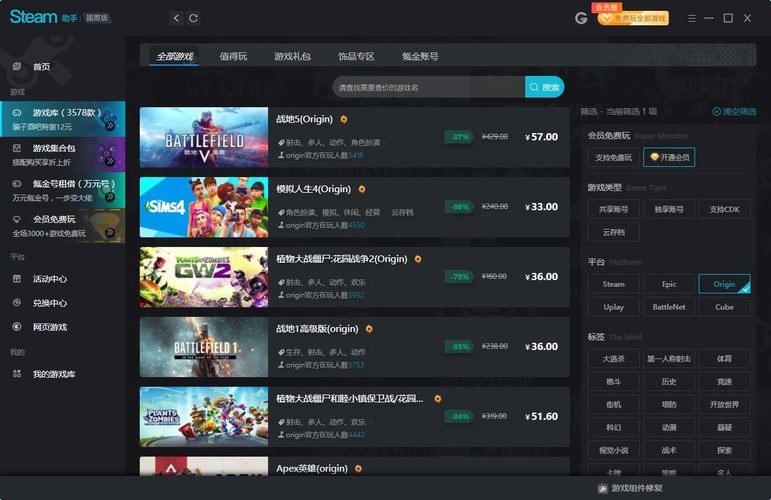Click Origin badge icon next to Apex英雄(origin)
The image size is (771, 500).
[358, 468]
